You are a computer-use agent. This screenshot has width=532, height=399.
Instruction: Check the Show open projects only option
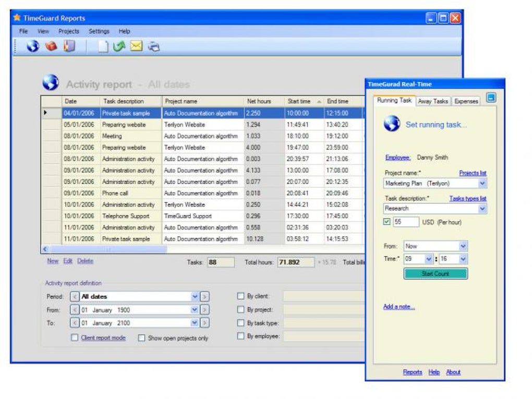(142, 337)
